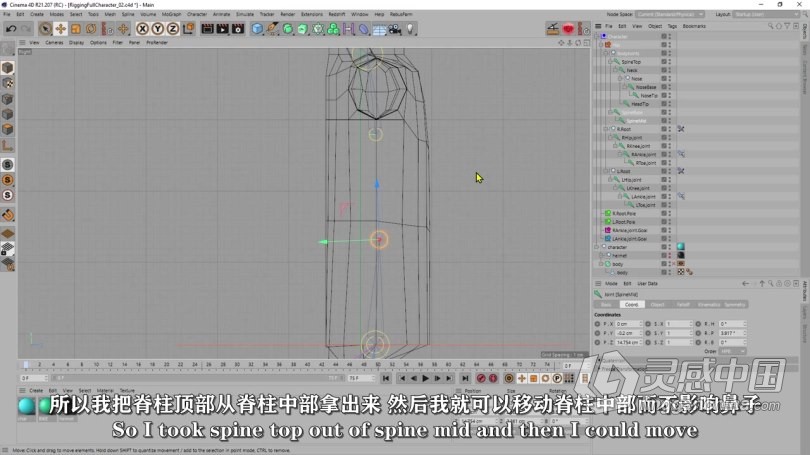The height and width of the screenshot is (455, 810).
Task: Collapse the LKnee.joint hierarchy
Action: pos(615,189)
